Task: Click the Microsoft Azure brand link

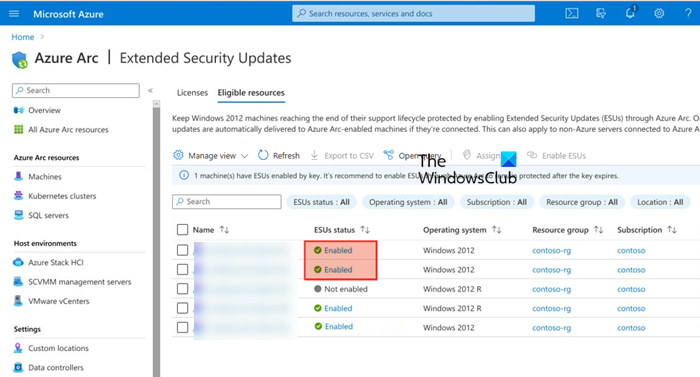Action: [x=68, y=14]
